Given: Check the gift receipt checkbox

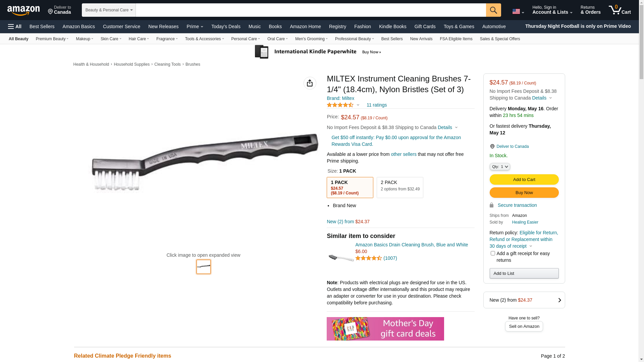Looking at the screenshot, I should [493, 253].
